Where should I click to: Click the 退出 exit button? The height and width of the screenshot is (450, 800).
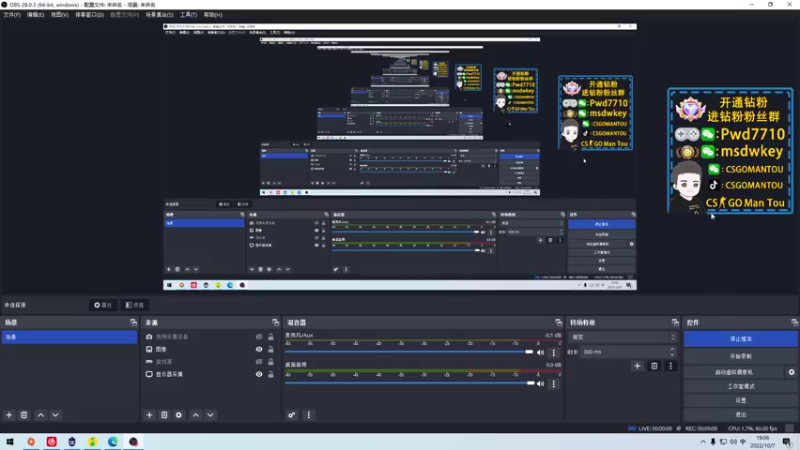(x=741, y=414)
